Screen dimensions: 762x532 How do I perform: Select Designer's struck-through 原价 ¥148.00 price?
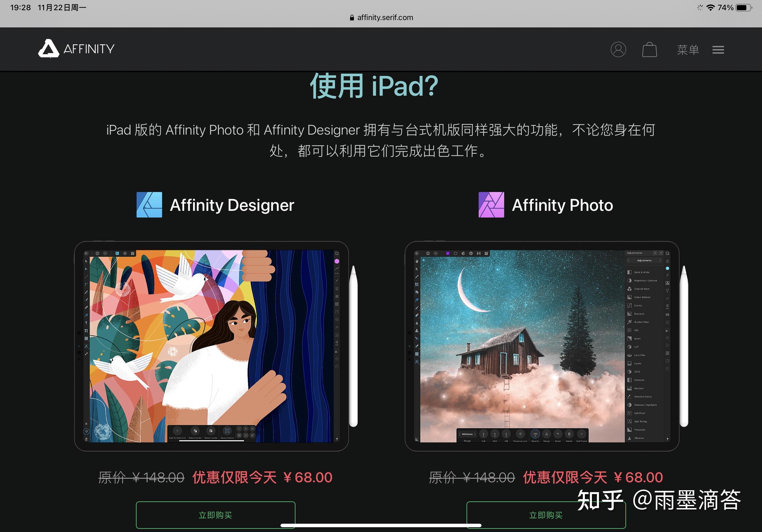click(x=141, y=477)
